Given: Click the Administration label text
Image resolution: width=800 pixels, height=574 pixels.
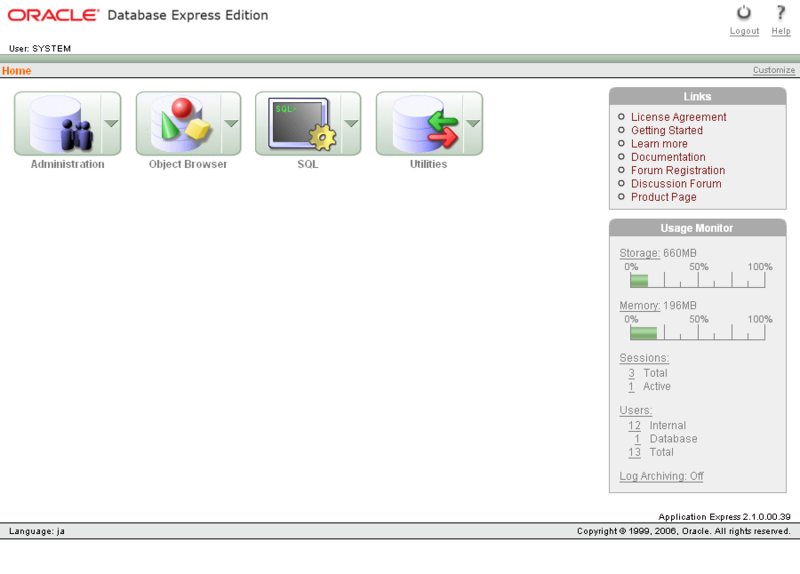Looking at the screenshot, I should (x=67, y=164).
